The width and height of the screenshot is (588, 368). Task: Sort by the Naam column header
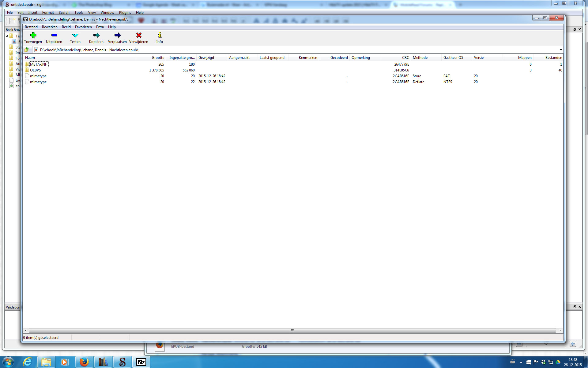(x=30, y=58)
